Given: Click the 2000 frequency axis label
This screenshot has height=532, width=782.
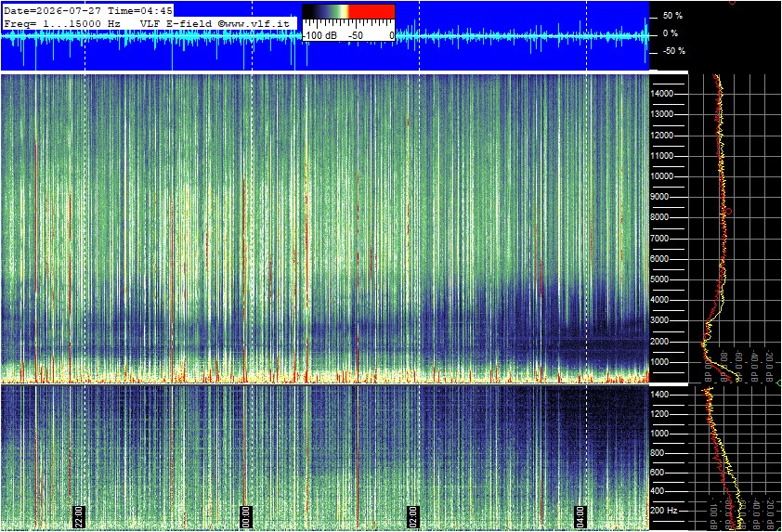Looking at the screenshot, I should point(660,342).
